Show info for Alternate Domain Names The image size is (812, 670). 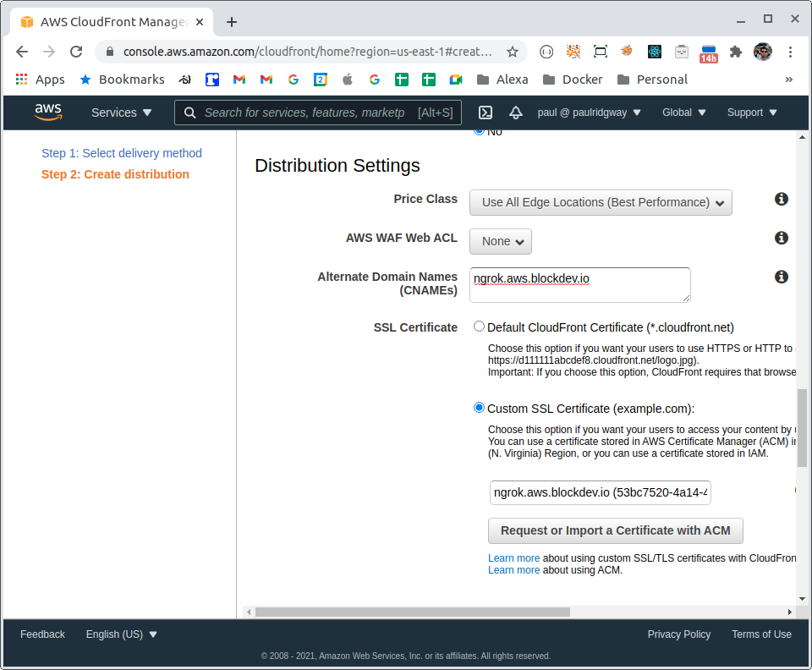click(782, 277)
